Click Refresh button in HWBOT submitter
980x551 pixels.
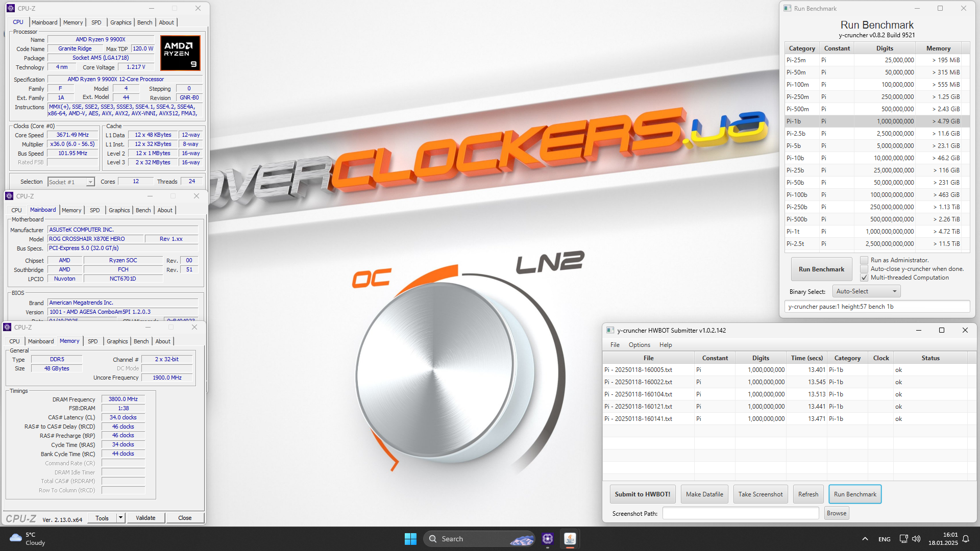click(807, 494)
